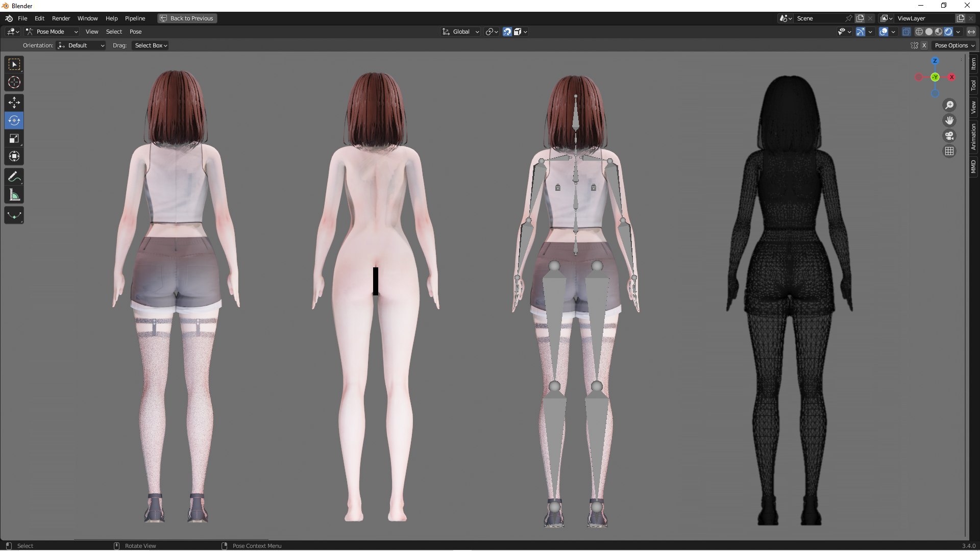Open Global transform orientation dropdown

coord(461,32)
